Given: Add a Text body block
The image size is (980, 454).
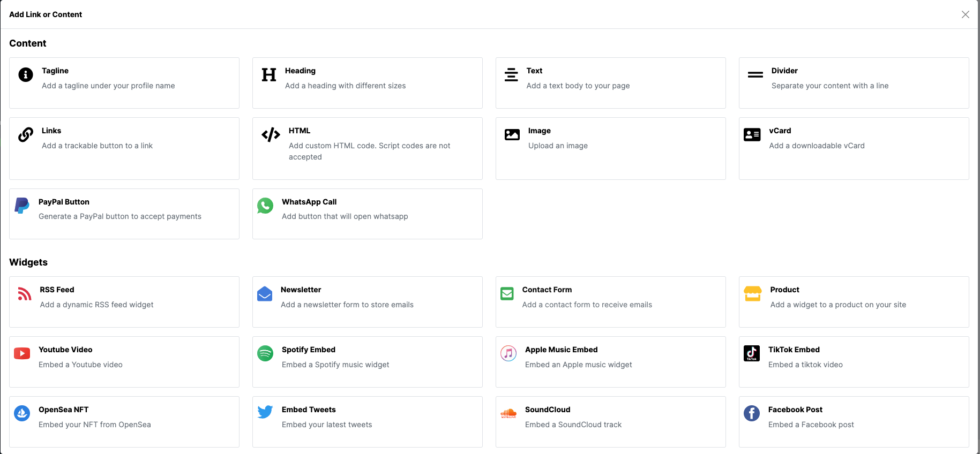Looking at the screenshot, I should point(534,71).
